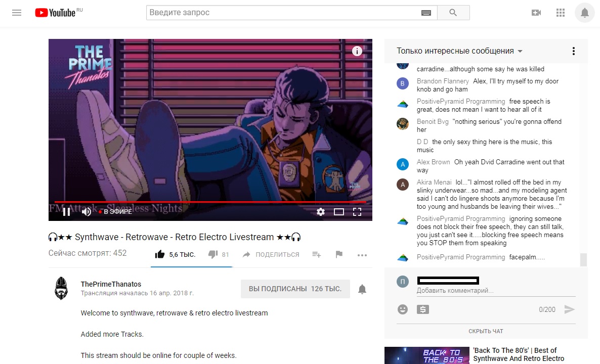This screenshot has width=600, height=364.
Task: Pause the livestream video
Action: (x=67, y=211)
